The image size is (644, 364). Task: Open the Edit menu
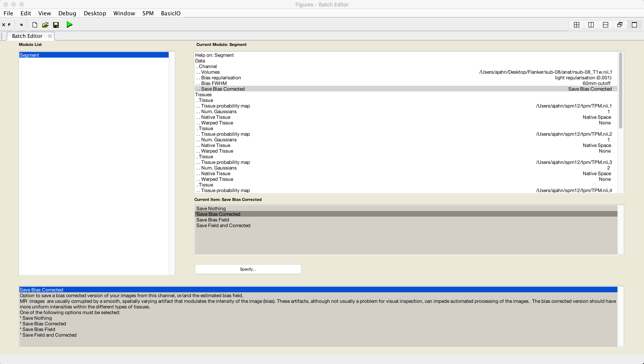click(x=26, y=13)
